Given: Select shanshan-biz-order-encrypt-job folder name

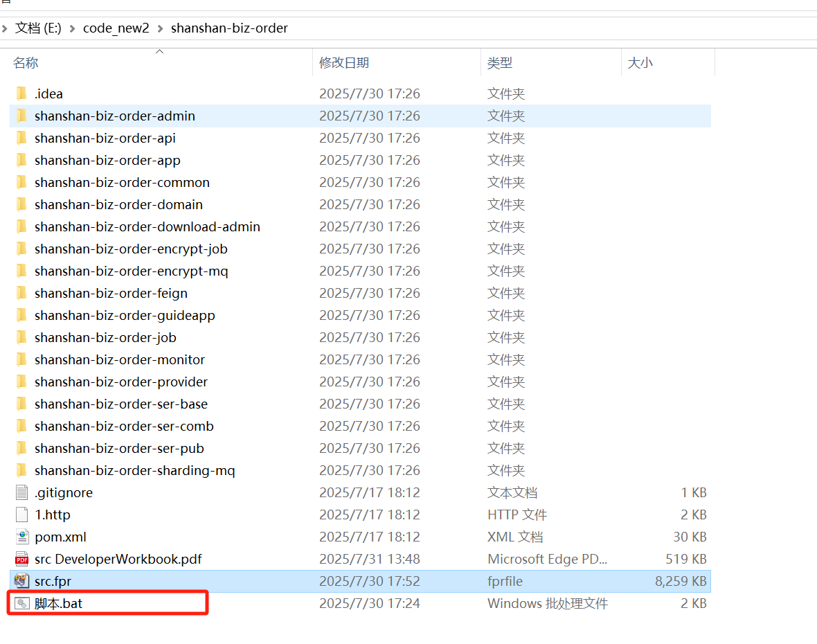Looking at the screenshot, I should (131, 249).
